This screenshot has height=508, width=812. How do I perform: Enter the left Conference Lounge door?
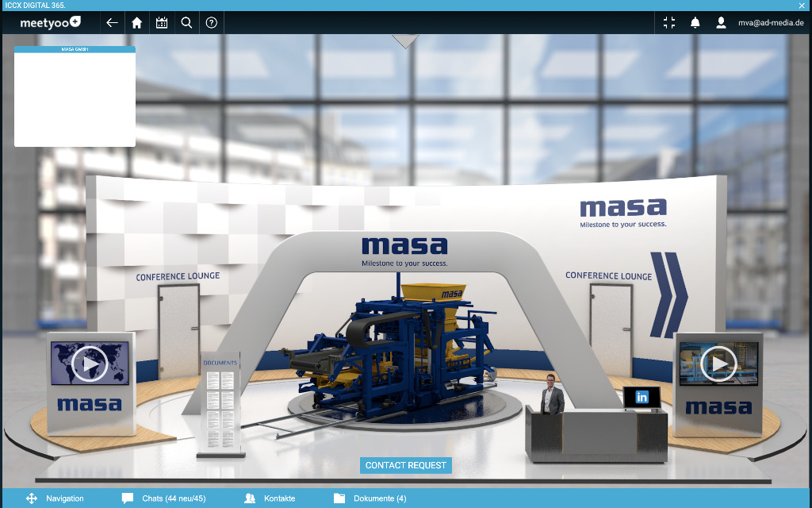pyautogui.click(x=178, y=330)
